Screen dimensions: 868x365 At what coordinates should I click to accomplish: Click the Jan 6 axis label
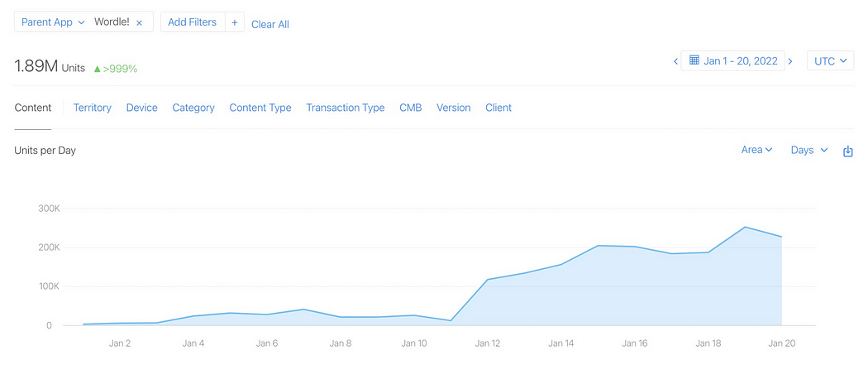267,343
